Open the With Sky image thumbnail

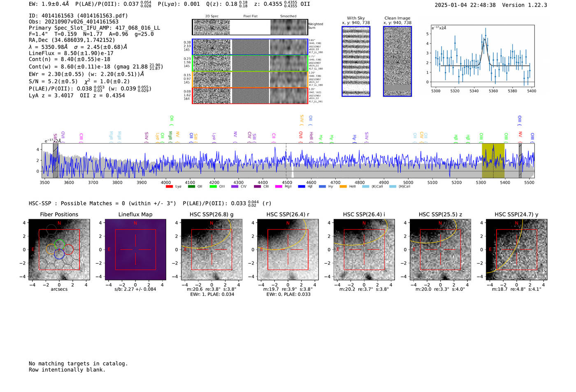pyautogui.click(x=356, y=61)
